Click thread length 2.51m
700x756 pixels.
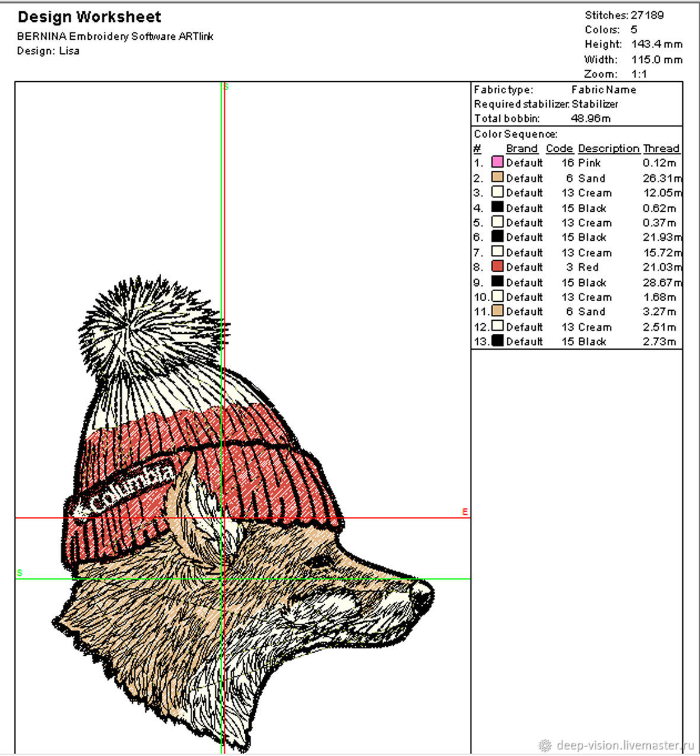tap(659, 327)
